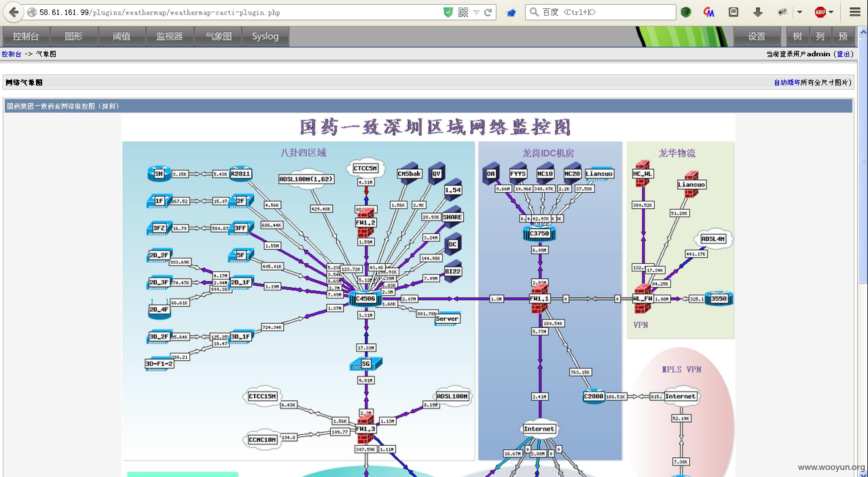The height and width of the screenshot is (477, 868).
Task: Click the FW1.3 firewall node
Action: [x=365, y=429]
